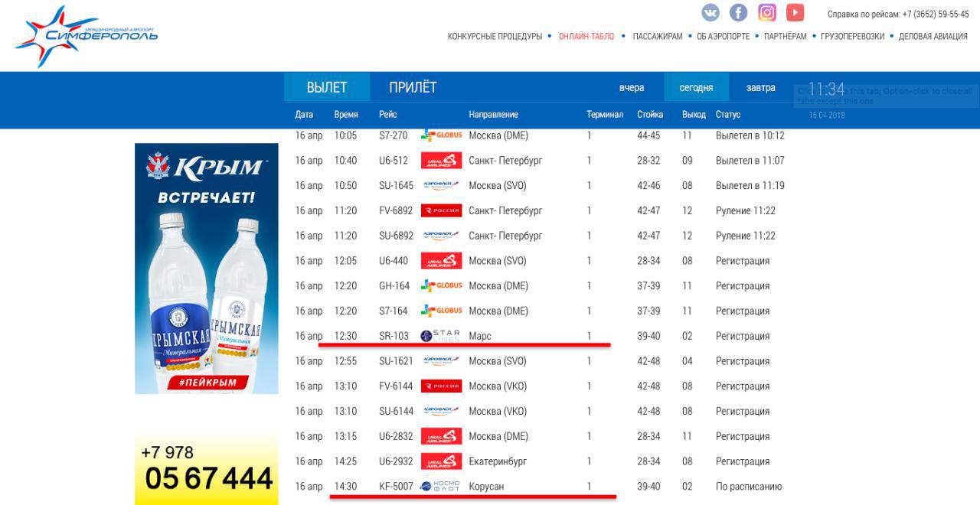Image resolution: width=980 pixels, height=505 pixels.
Task: Click the Globus logo for flight S7-270
Action: (x=442, y=135)
